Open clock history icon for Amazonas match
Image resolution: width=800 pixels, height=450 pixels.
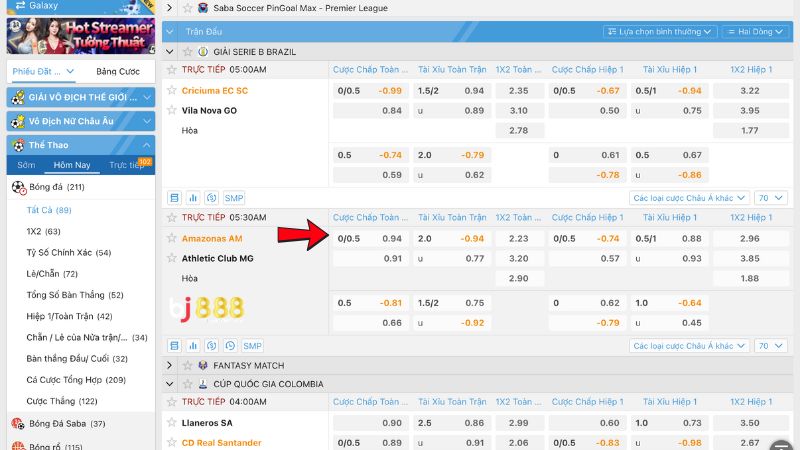230,346
